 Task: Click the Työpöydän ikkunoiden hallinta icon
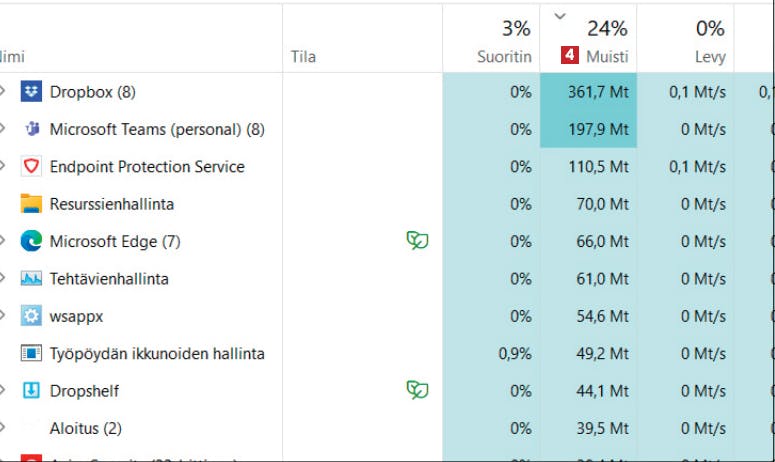(x=31, y=354)
